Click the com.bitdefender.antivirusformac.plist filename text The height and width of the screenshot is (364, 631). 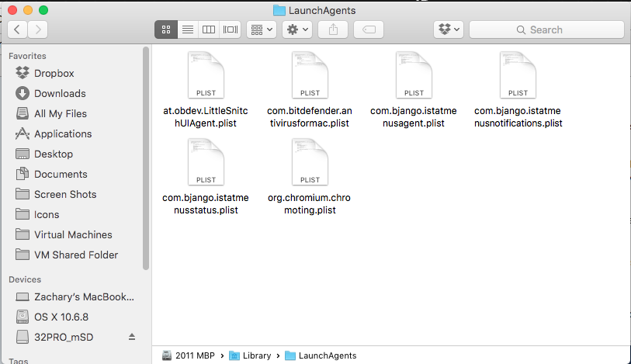(310, 116)
